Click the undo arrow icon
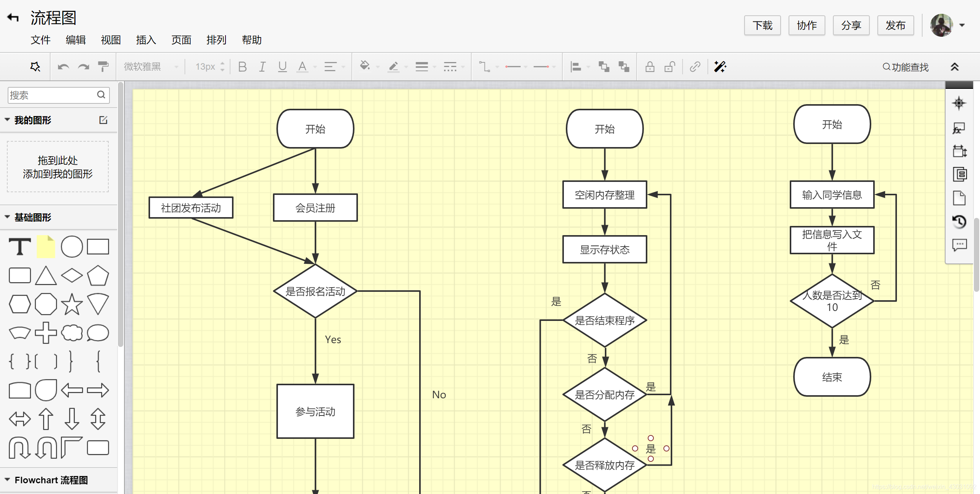980x494 pixels. click(63, 67)
